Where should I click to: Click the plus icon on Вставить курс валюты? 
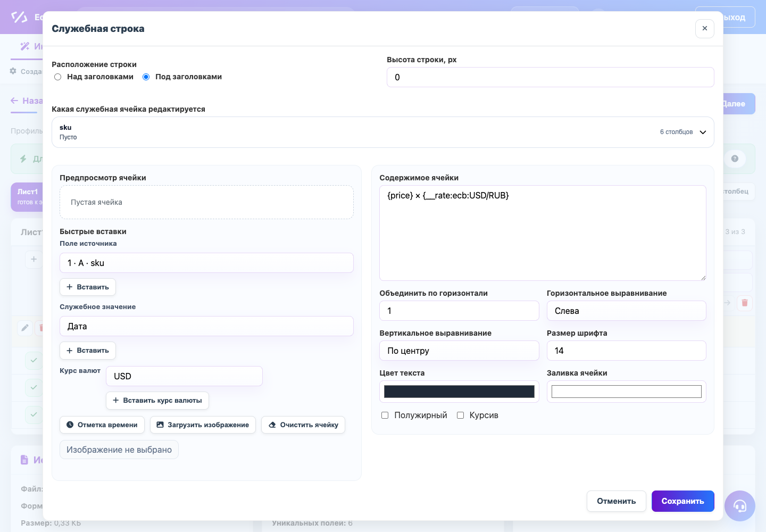point(116,400)
